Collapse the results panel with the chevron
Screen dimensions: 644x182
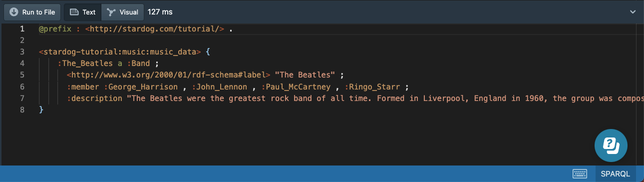coord(633,12)
